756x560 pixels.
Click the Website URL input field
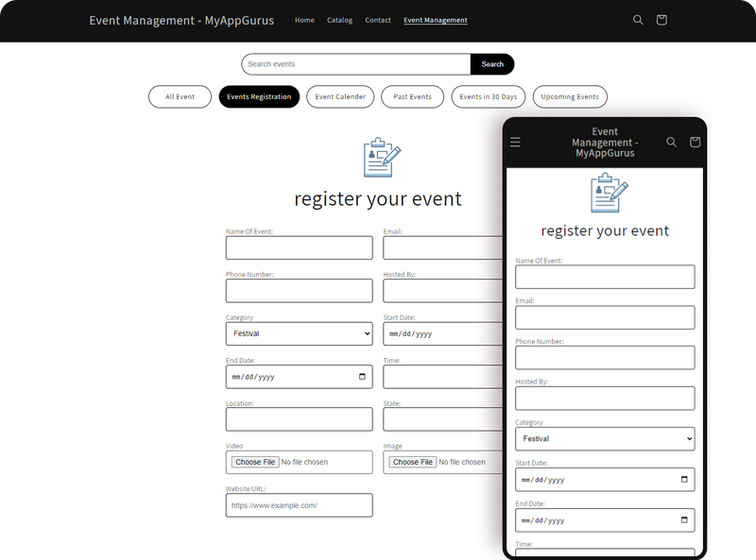[x=299, y=505]
